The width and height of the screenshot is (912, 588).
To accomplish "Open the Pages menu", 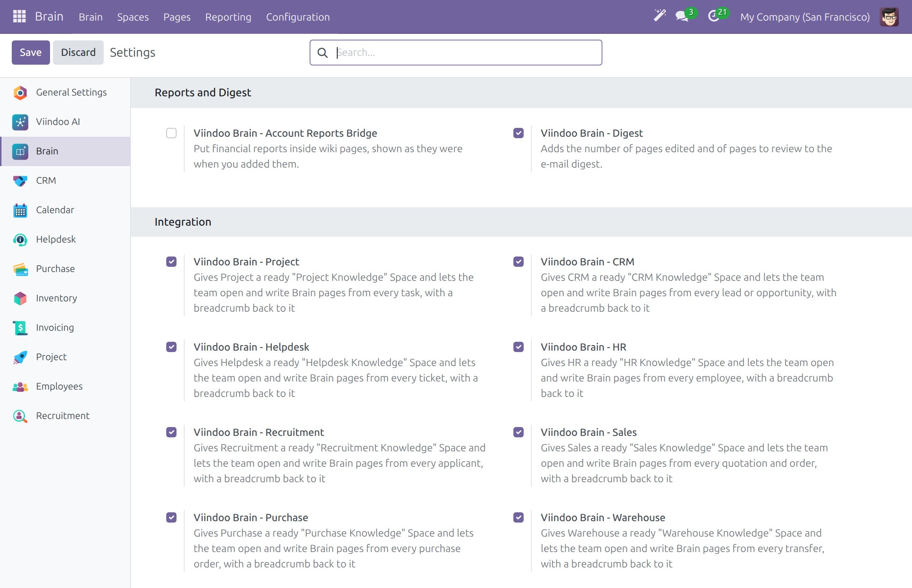I will point(177,17).
